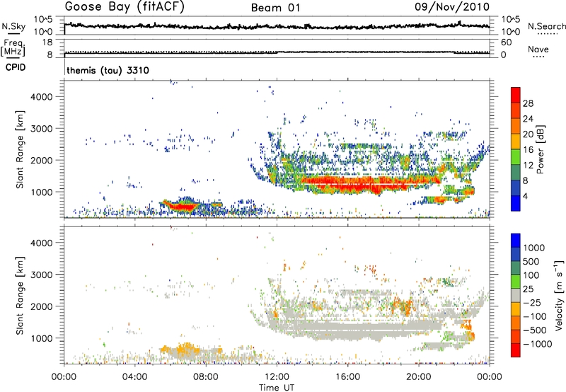
Task: Click the 20:00 time tick label
Action: click(418, 377)
